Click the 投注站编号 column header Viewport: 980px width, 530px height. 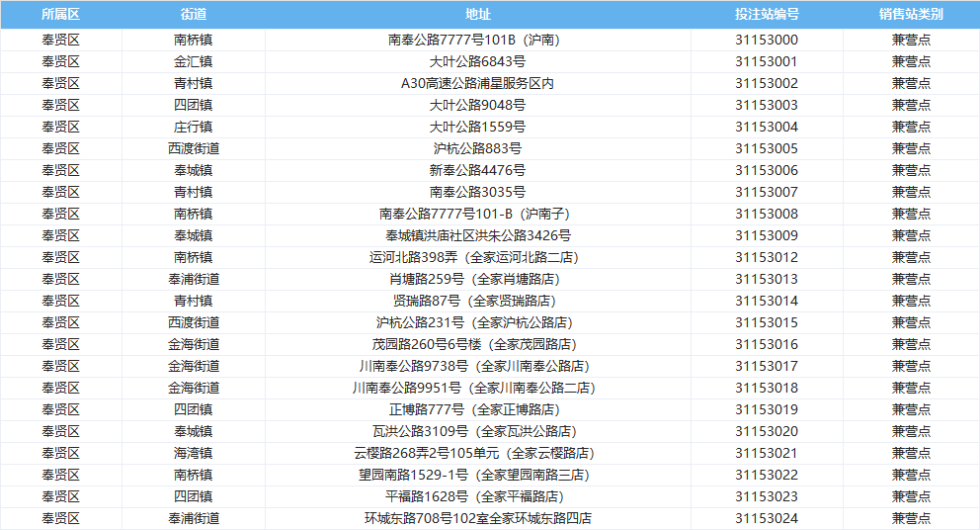point(767,15)
